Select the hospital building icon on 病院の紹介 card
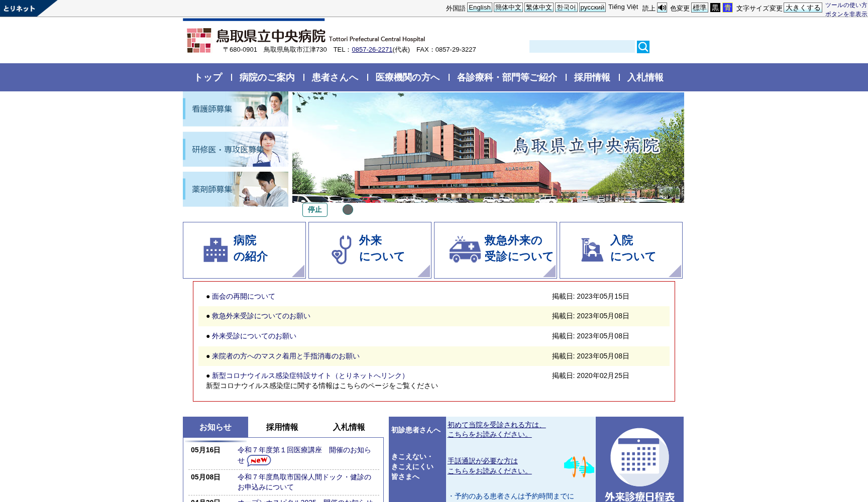Screen dimensions: 868x502 click(214, 248)
